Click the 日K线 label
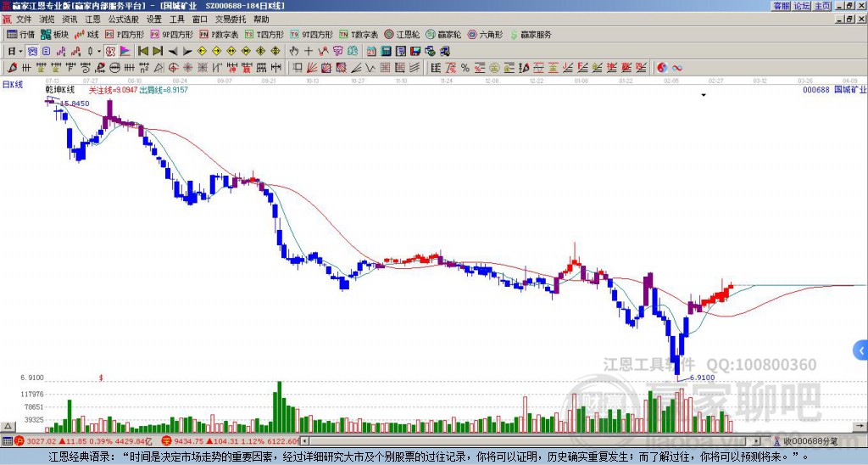This screenshot has width=868, height=465. [13, 85]
